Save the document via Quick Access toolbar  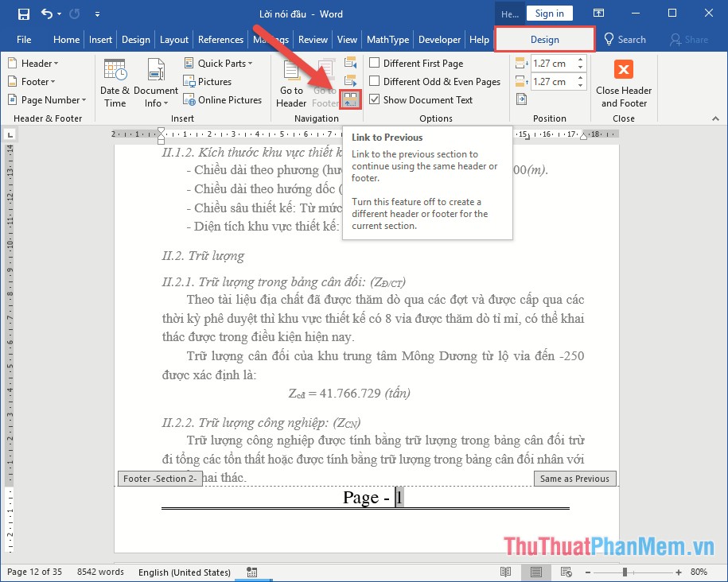click(x=23, y=14)
